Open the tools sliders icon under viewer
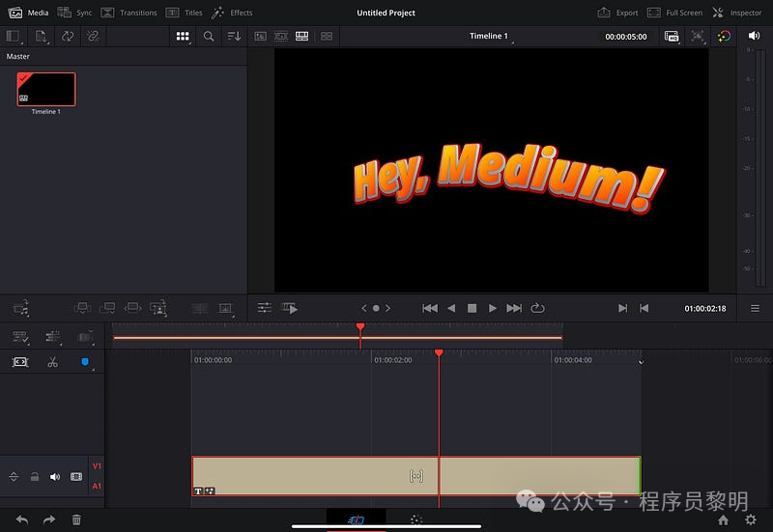773x532 pixels. click(x=264, y=308)
